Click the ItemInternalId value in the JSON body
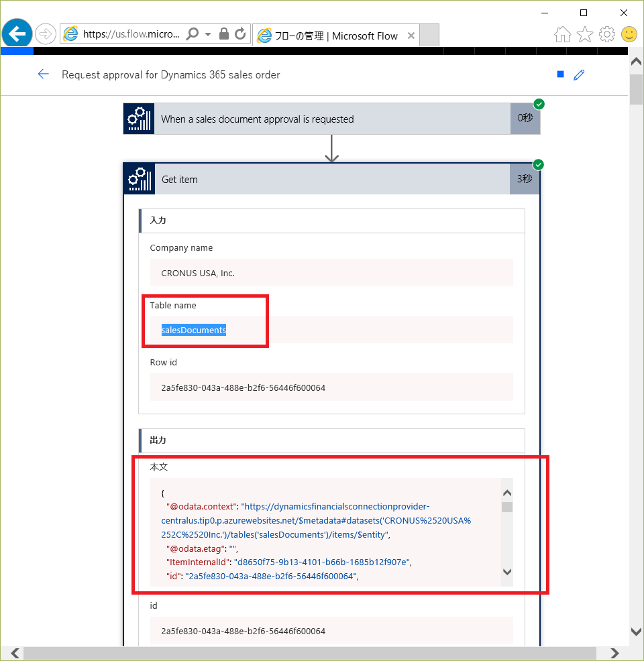Screen dimensions: 644x661 pos(322,562)
